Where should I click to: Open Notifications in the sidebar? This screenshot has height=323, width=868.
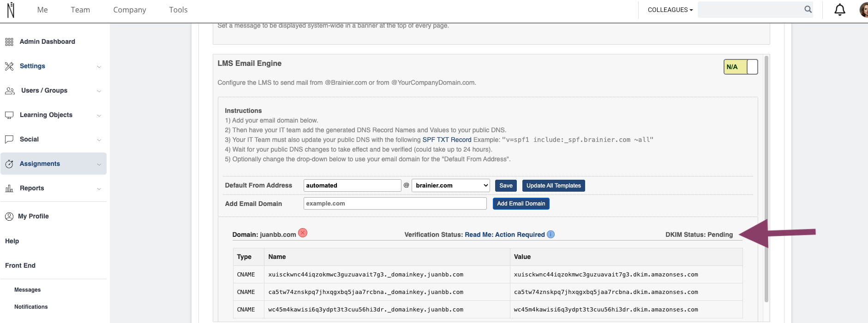tap(31, 307)
